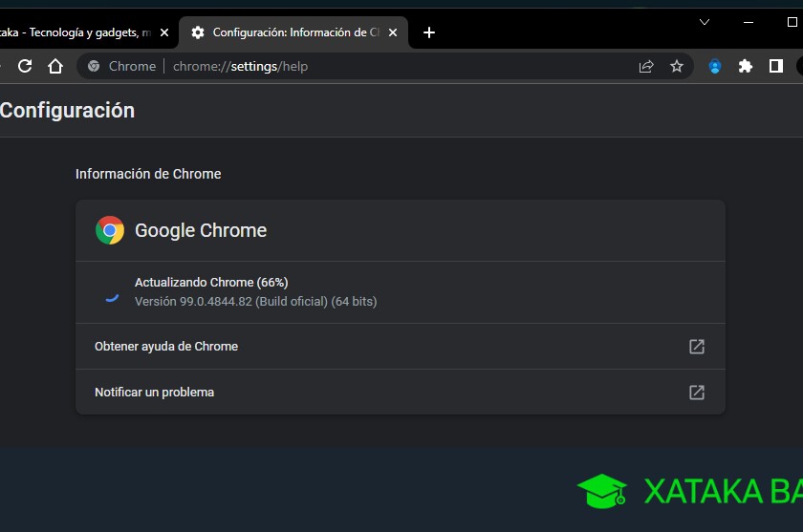Close the Xataka Tecnología y gadgets tab
The width and height of the screenshot is (803, 532).
(164, 32)
